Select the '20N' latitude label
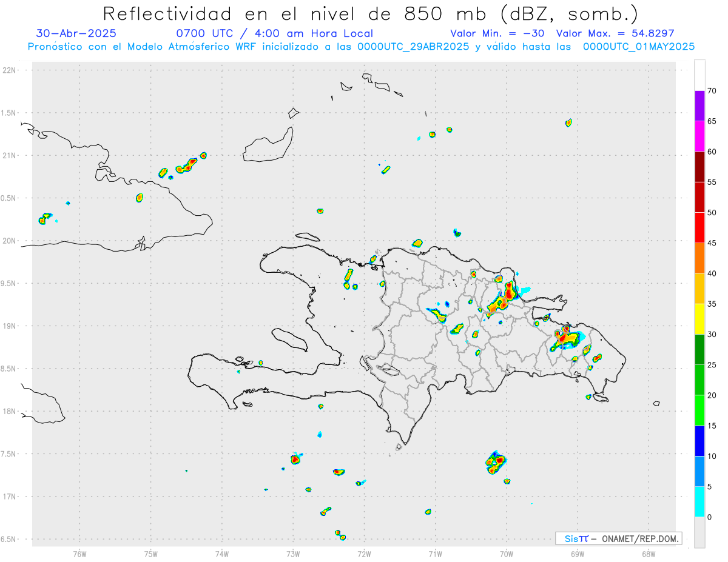The image size is (728, 562). (x=10, y=241)
